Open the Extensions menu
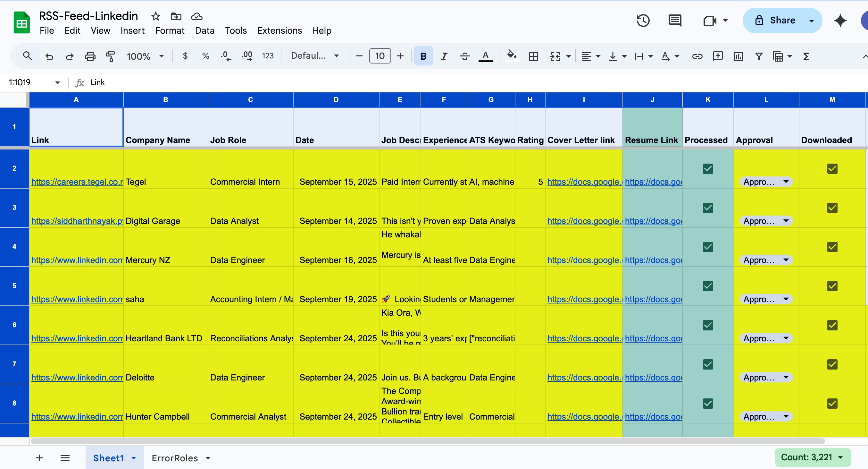Viewport: 868px width, 469px height. 279,31
